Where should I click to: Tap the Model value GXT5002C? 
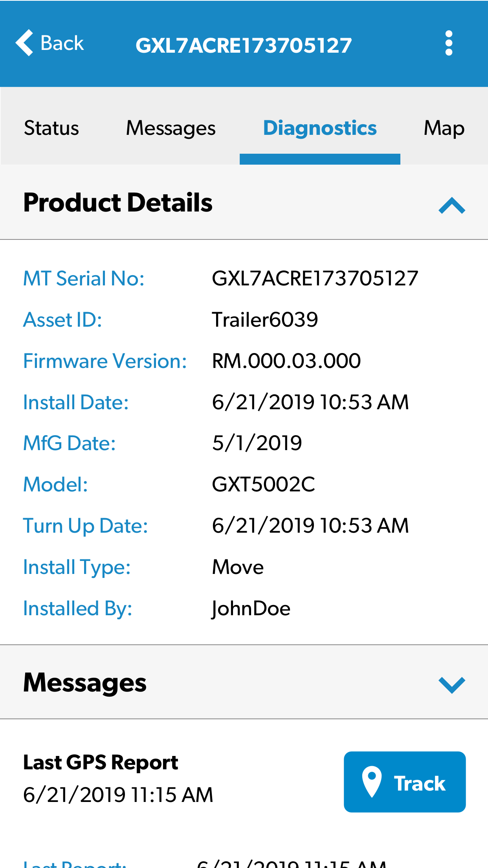(263, 484)
